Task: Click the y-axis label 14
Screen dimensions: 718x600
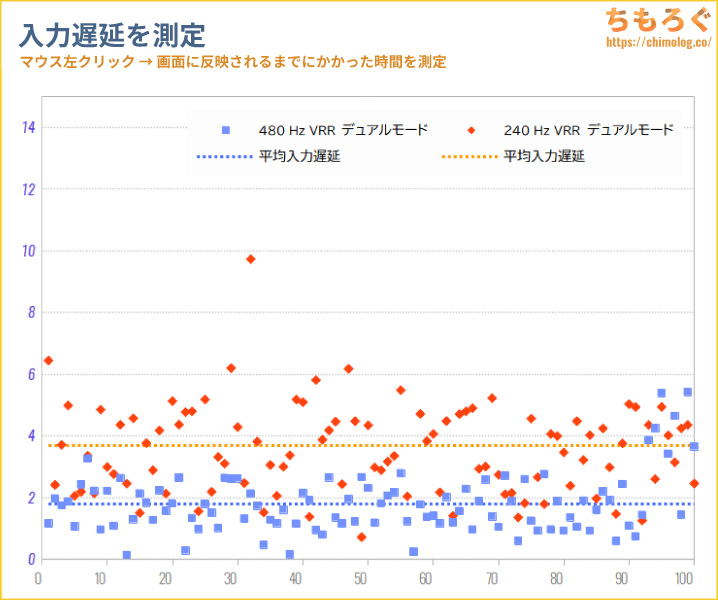Action: click(x=28, y=127)
